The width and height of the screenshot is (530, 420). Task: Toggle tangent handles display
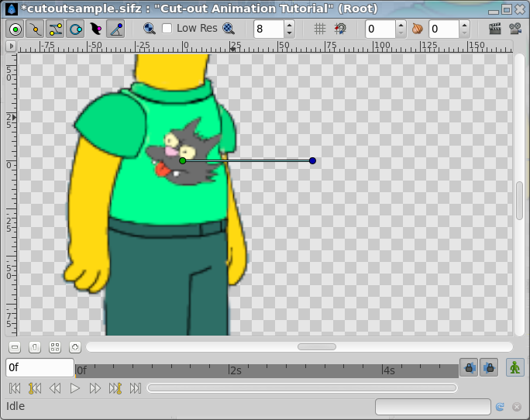coord(56,29)
